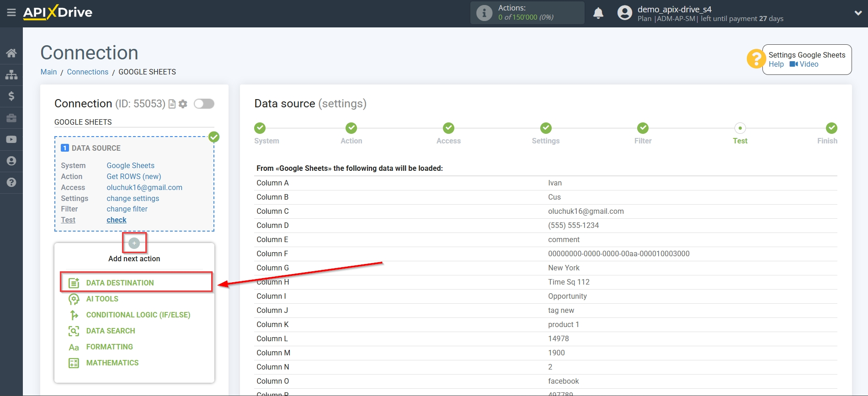Open connection settings gear icon

183,104
